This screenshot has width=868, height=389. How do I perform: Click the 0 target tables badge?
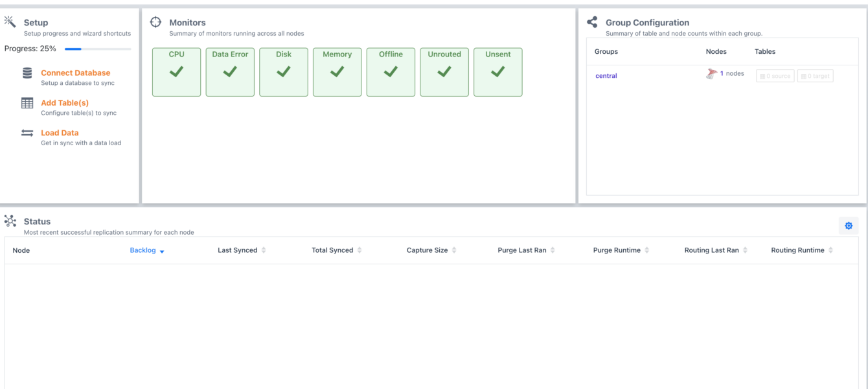815,75
